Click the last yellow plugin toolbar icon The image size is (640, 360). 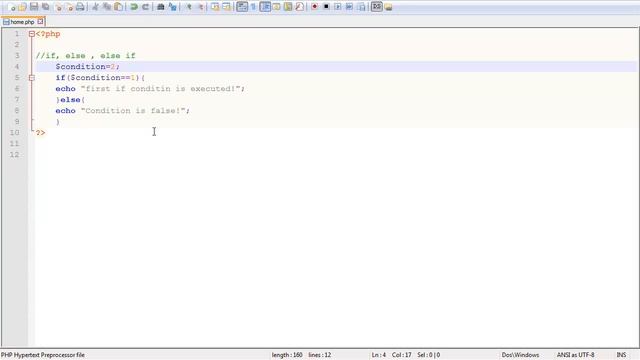(x=388, y=7)
